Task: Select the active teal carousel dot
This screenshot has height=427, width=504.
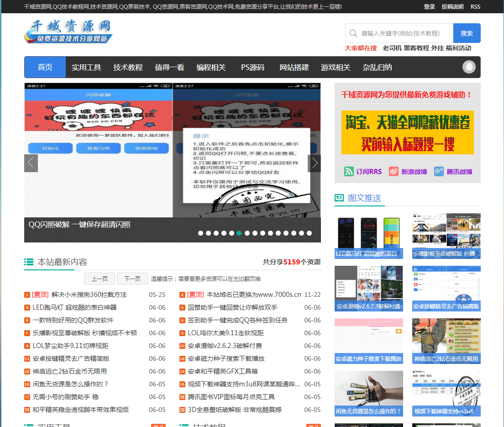Action: [239, 233]
